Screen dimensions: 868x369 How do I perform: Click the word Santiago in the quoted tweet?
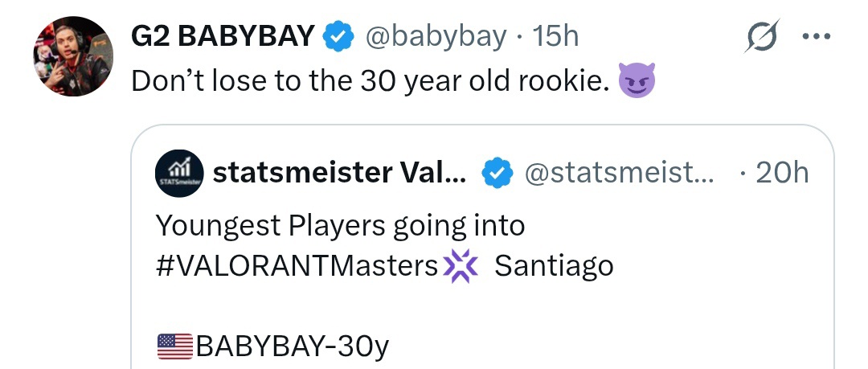coord(554,265)
